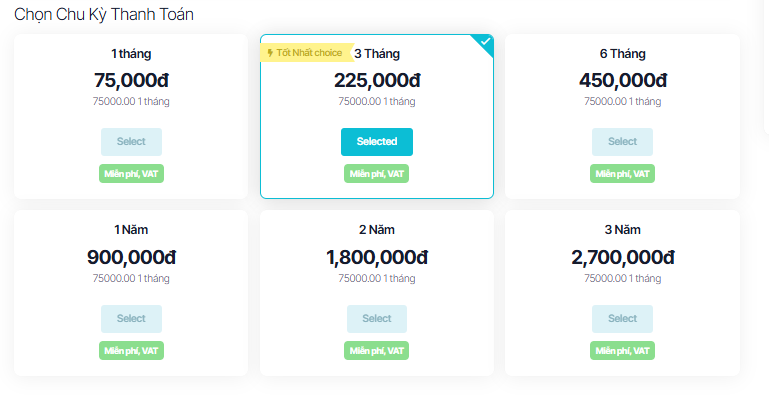Click Miễn phí, VAT tag under 1 tháng
This screenshot has width=769, height=416.
pyautogui.click(x=131, y=174)
